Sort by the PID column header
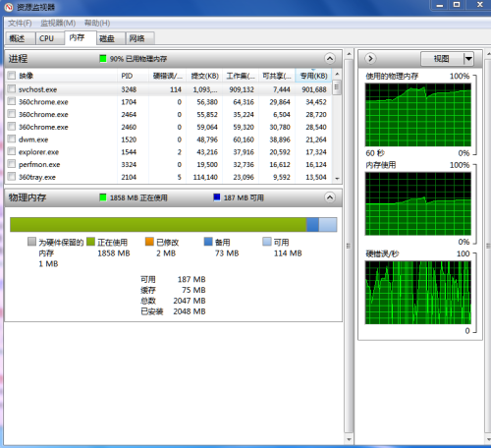 [133, 76]
